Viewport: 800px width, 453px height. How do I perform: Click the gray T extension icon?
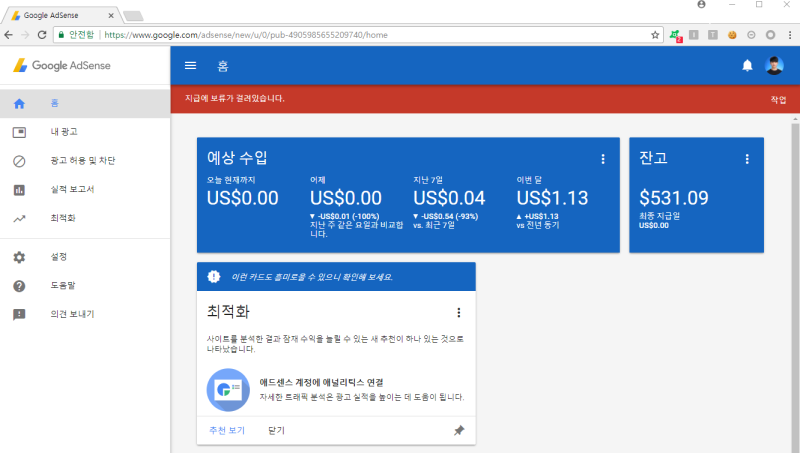pyautogui.click(x=713, y=35)
